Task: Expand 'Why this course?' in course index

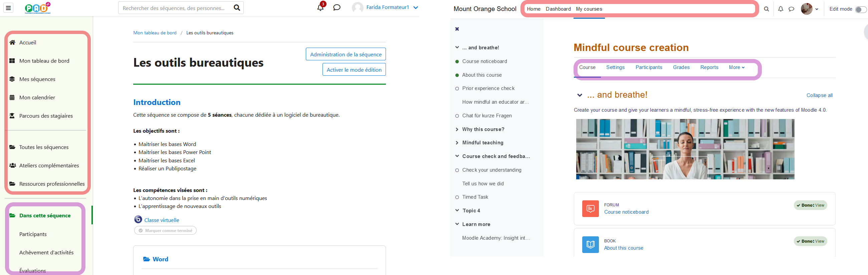Action: click(x=457, y=129)
